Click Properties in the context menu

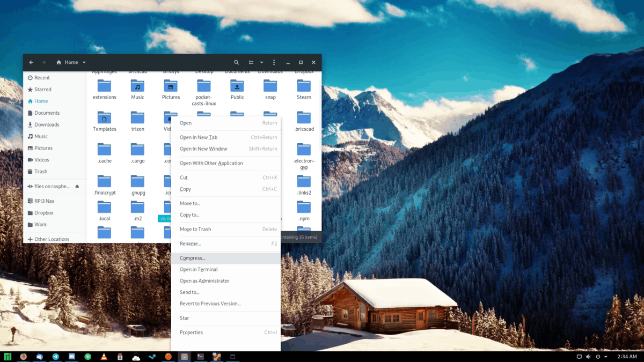[191, 333]
